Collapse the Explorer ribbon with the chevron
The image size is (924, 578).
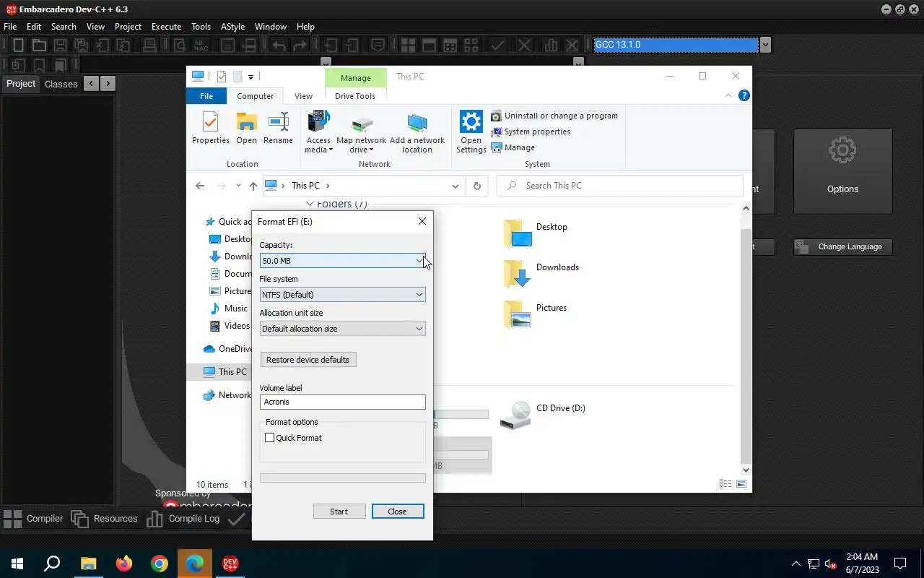click(728, 95)
